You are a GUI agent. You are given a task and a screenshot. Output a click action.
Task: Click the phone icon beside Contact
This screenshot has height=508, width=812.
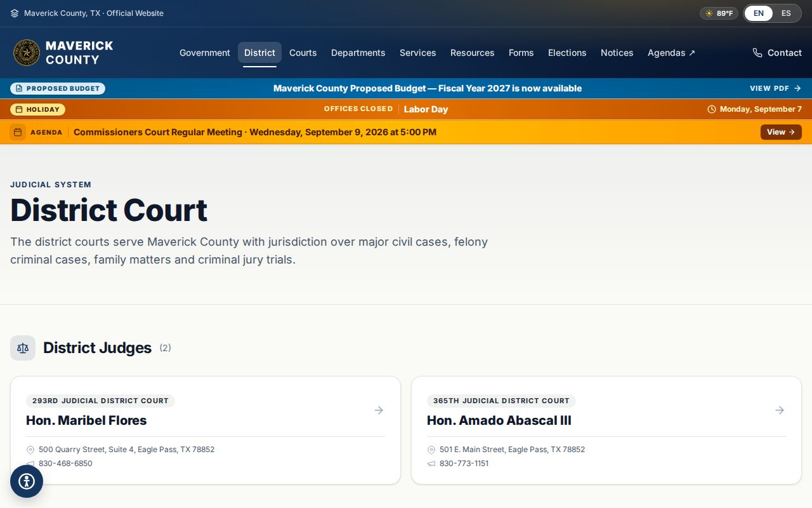pos(757,53)
